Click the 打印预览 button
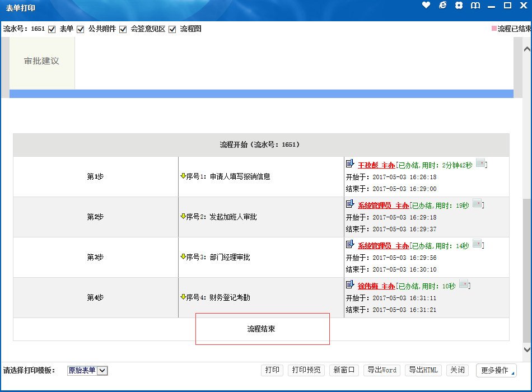 tap(306, 370)
